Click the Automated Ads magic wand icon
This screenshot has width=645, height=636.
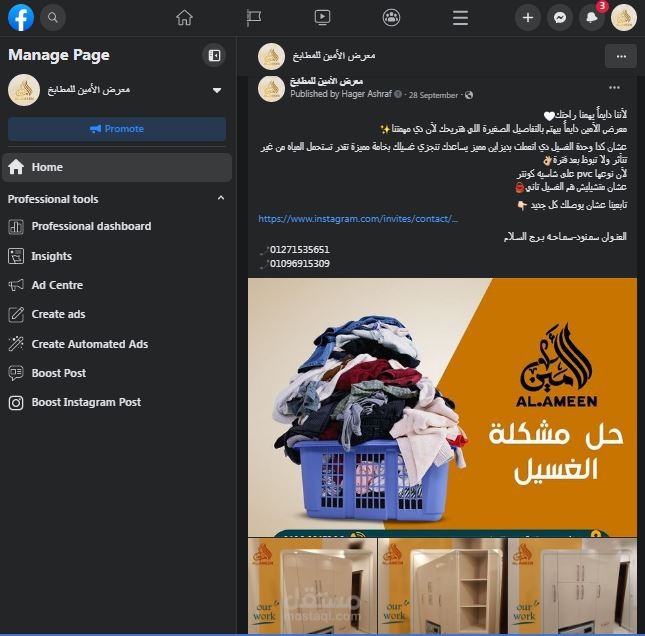[16, 344]
